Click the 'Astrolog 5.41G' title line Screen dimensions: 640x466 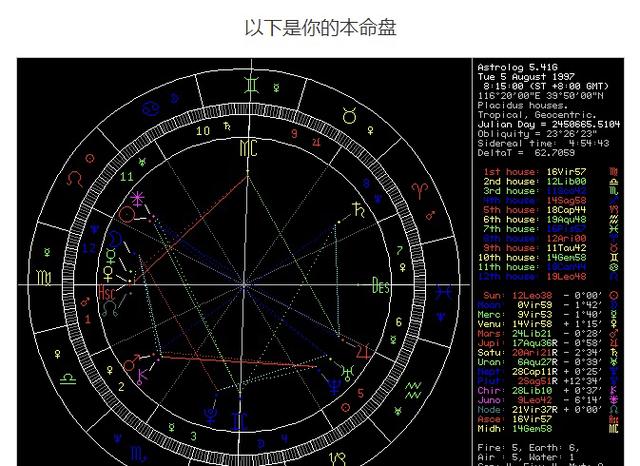(517, 67)
